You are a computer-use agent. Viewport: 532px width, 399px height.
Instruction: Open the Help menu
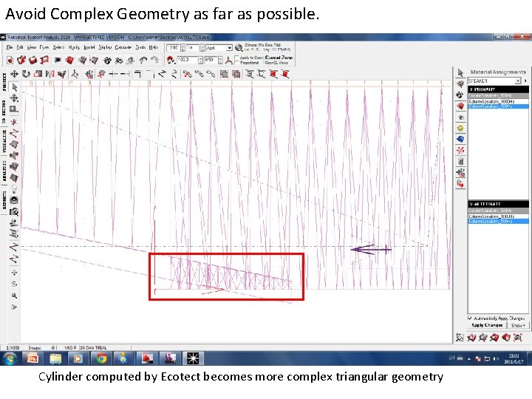154,47
